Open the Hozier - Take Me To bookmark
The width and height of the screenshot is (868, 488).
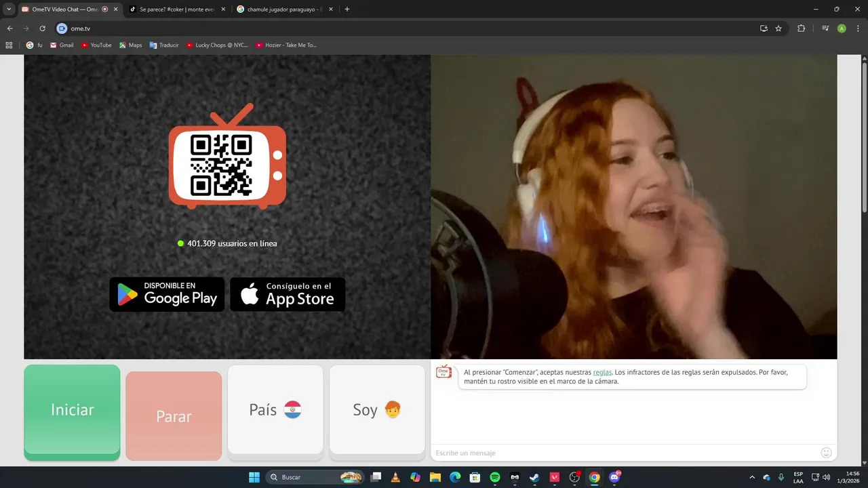(286, 45)
